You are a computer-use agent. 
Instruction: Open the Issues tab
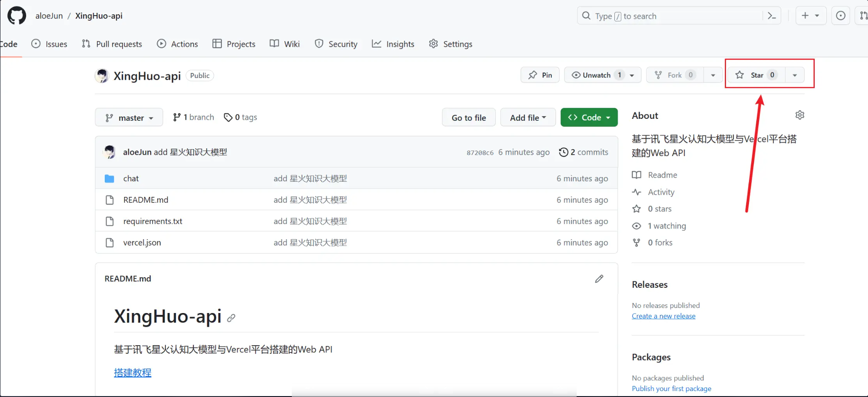click(x=49, y=44)
